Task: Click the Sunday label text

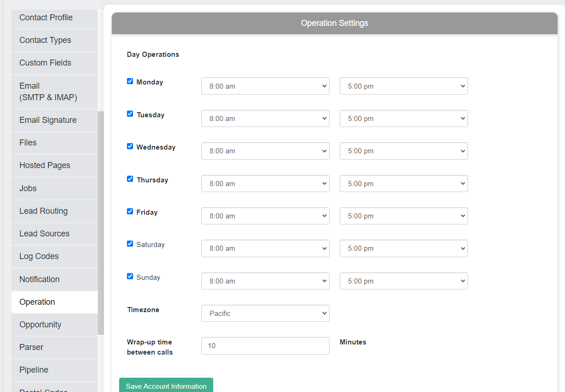Action: pos(148,277)
